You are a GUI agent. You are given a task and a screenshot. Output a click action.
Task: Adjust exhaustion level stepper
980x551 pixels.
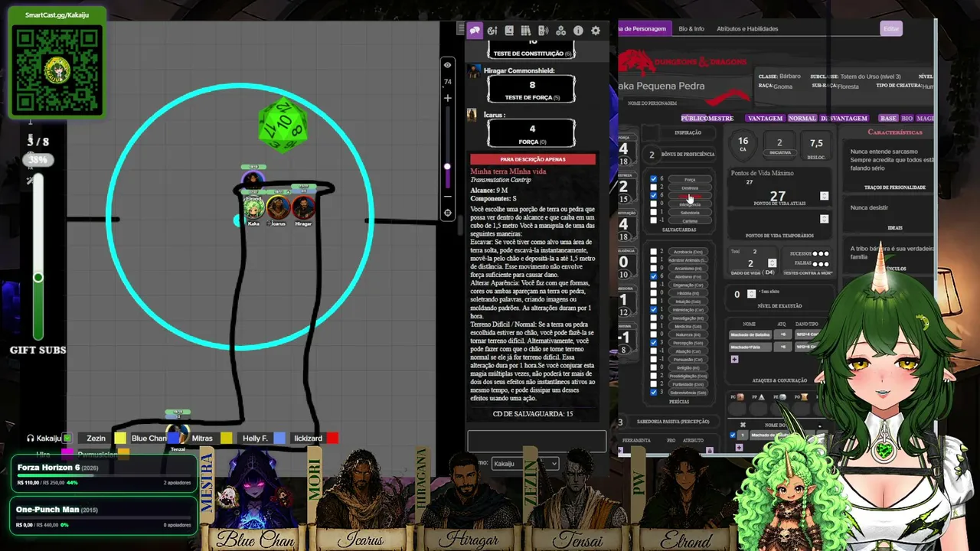pyautogui.click(x=751, y=294)
